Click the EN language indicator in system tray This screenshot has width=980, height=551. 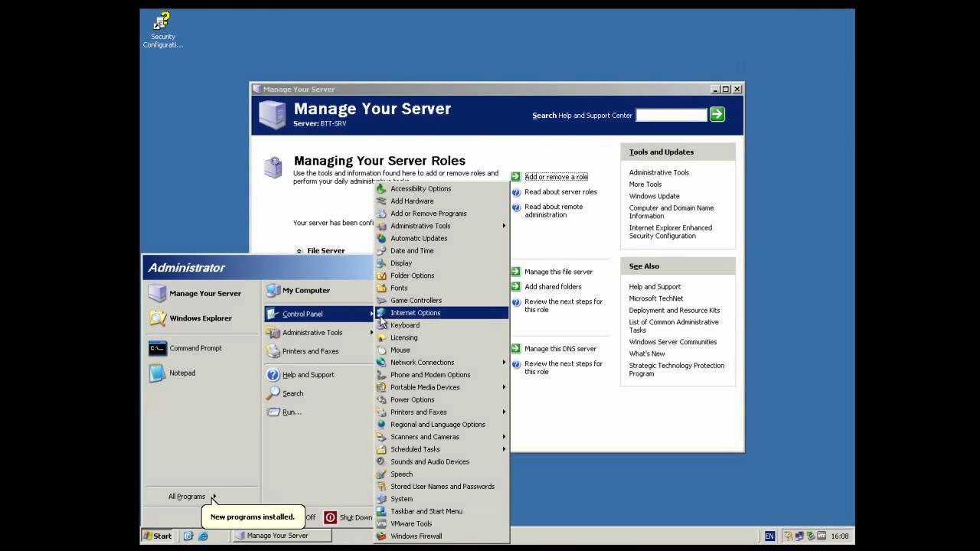click(769, 536)
